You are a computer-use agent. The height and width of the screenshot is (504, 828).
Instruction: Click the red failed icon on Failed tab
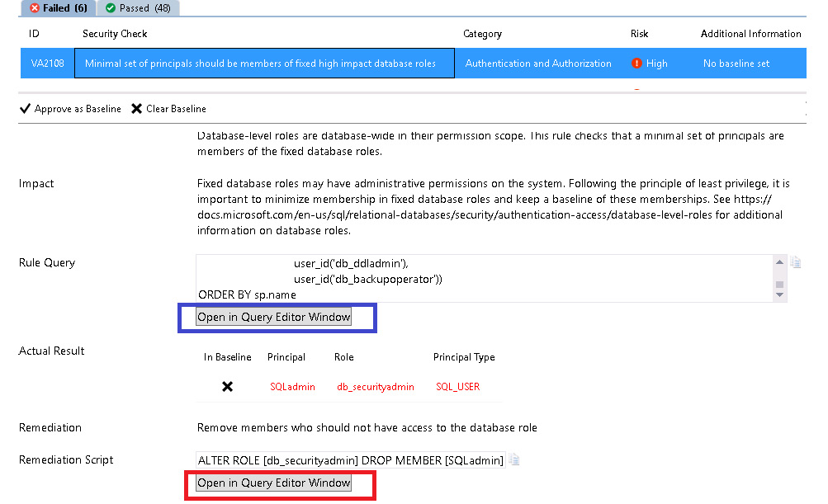point(35,7)
